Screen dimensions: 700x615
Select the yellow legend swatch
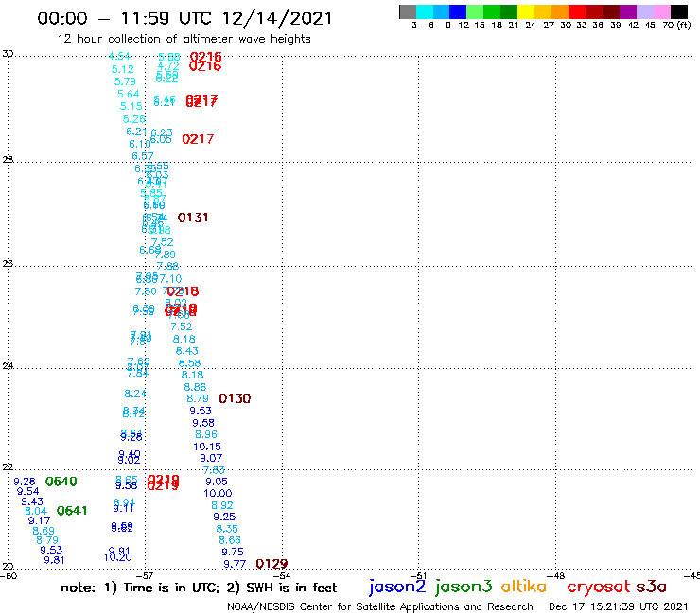pos(526,11)
